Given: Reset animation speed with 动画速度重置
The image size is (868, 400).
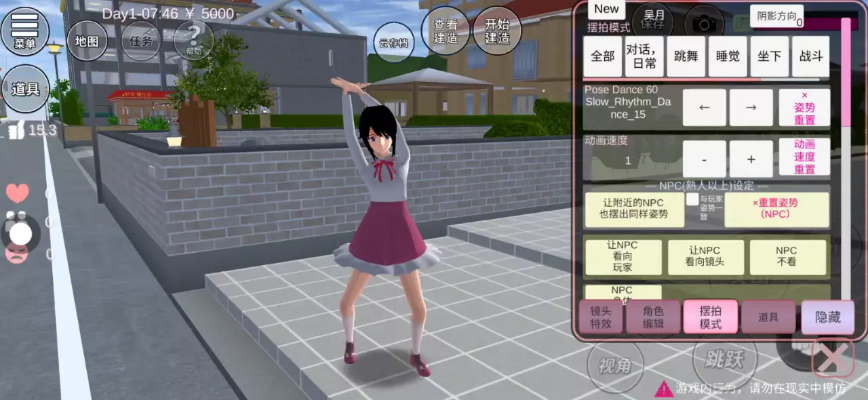Looking at the screenshot, I should [804, 157].
